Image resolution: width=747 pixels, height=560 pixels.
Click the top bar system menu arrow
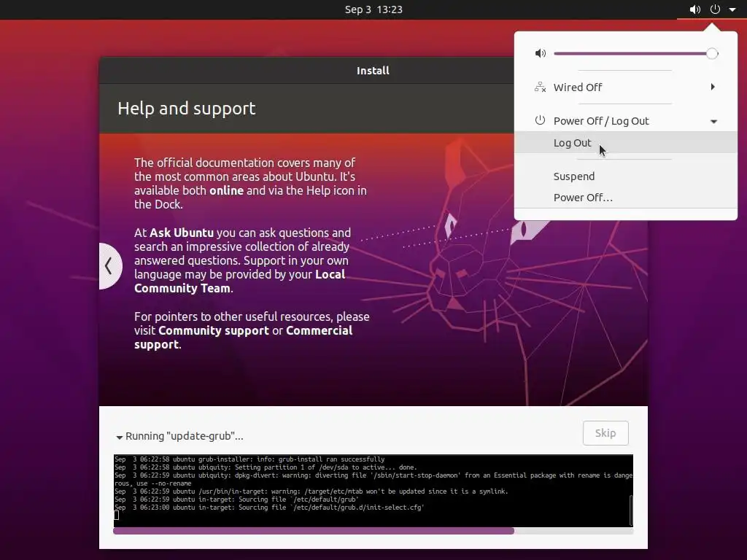[732, 9]
